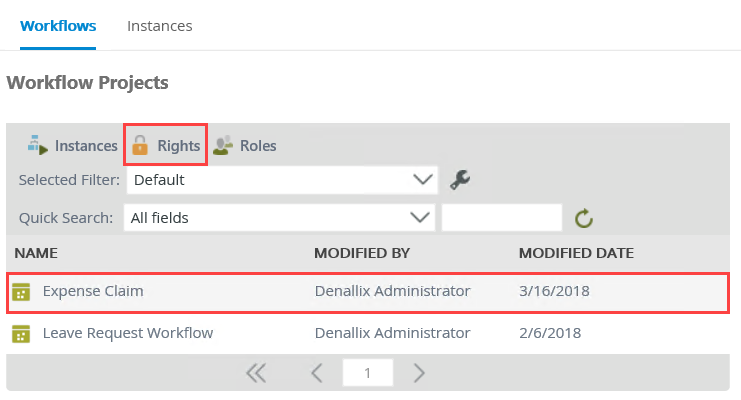Go to the previous page arrow
Image resolution: width=741 pixels, height=400 pixels.
coord(316,373)
